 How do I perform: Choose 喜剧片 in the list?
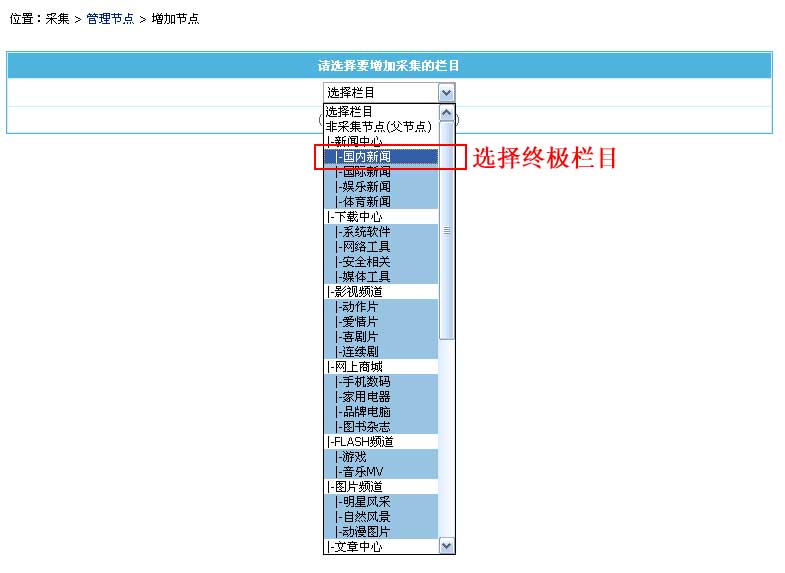[x=359, y=337]
